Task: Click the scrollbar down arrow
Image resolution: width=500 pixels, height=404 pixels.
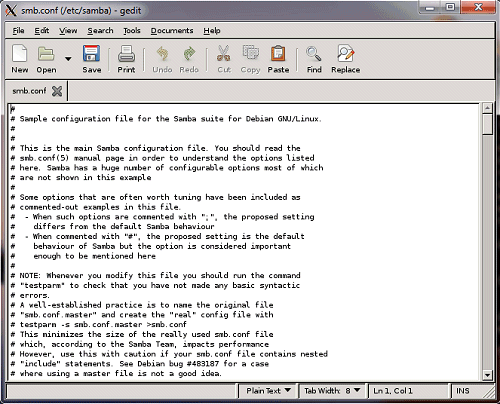Action: [488, 375]
